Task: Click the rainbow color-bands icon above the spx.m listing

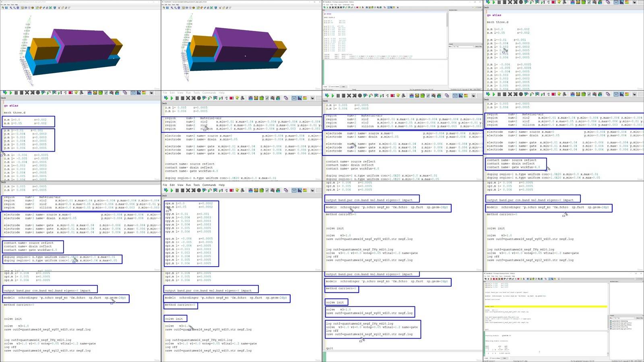Action: 305,190
